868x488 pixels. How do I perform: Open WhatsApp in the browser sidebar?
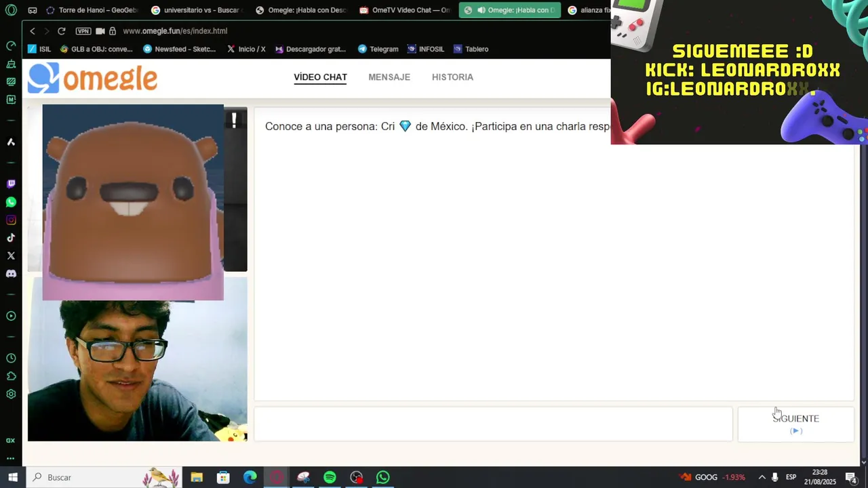[x=11, y=202]
